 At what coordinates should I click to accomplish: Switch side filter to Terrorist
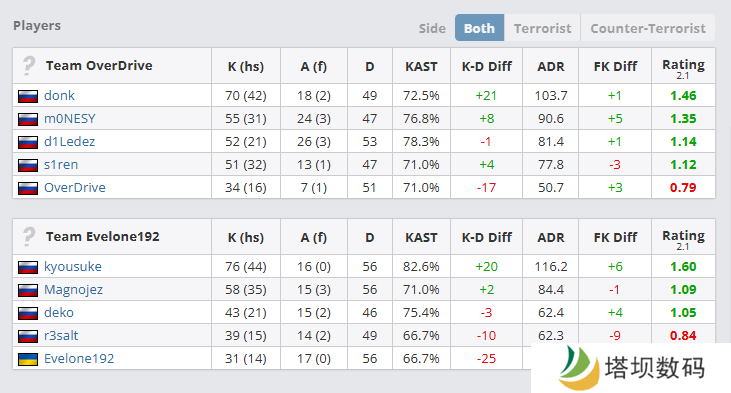(x=542, y=28)
